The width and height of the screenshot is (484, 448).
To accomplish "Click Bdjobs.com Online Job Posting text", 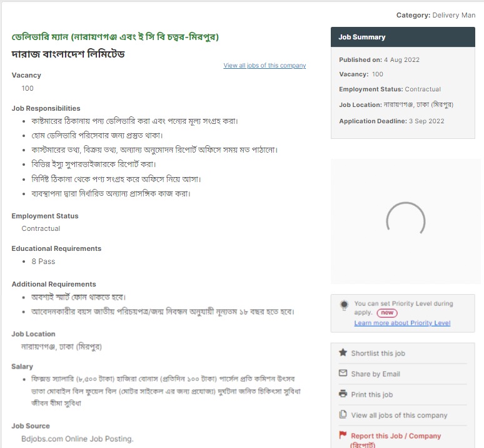I will (x=78, y=439).
